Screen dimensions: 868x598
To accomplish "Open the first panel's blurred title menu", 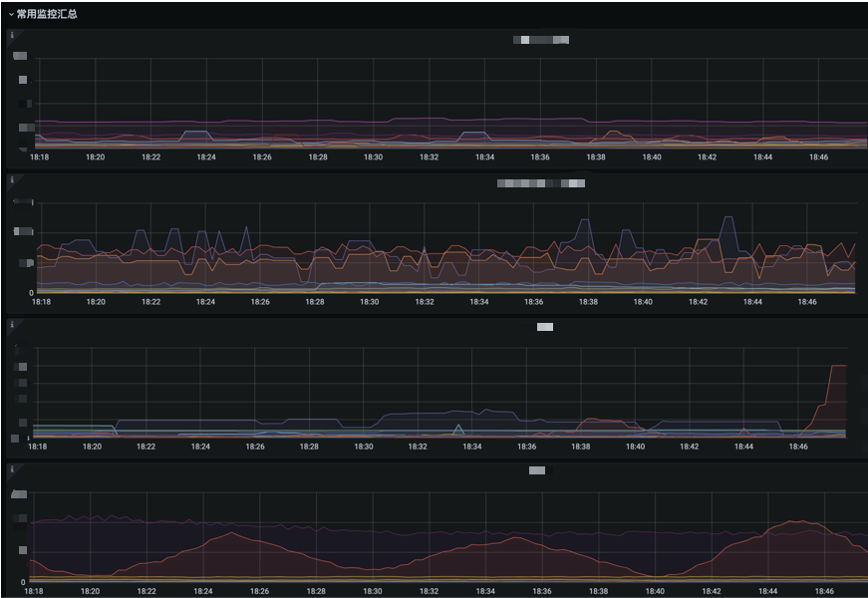I will (541, 40).
